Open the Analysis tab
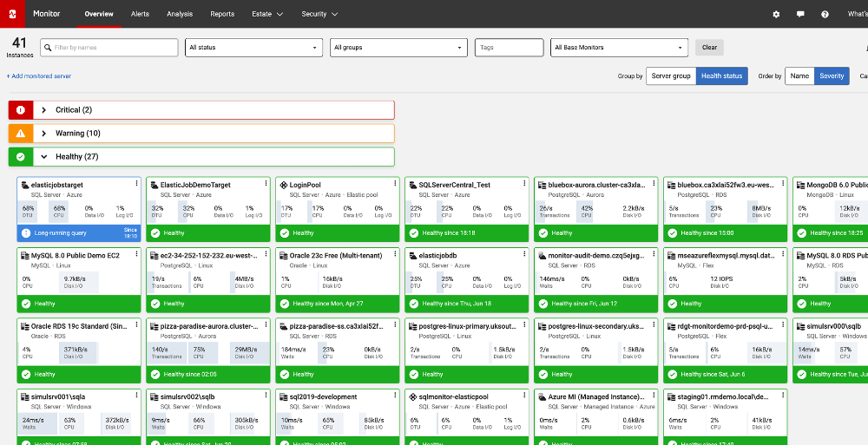Viewport: 868px width, 445px height. coord(180,14)
